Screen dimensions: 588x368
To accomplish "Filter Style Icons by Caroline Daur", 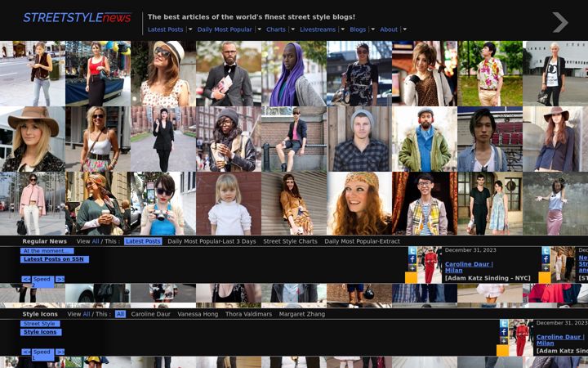I will tap(151, 314).
